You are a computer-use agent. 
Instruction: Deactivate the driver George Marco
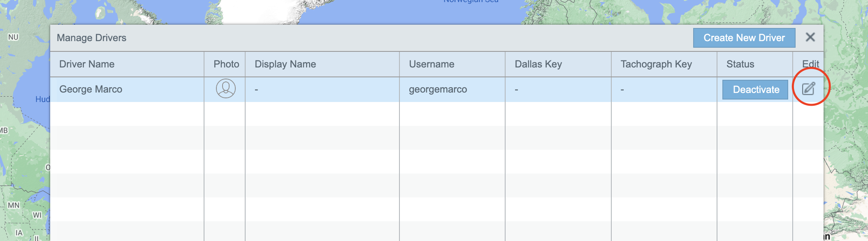[755, 90]
